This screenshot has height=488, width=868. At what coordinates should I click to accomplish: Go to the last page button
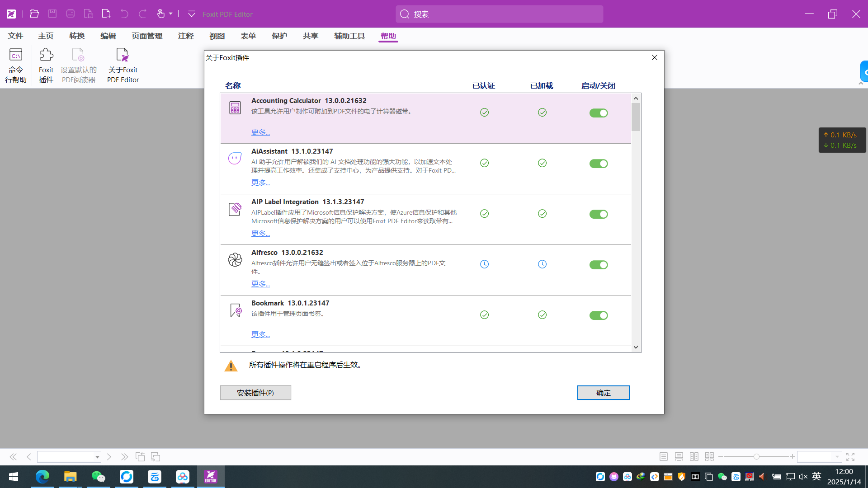click(x=124, y=457)
